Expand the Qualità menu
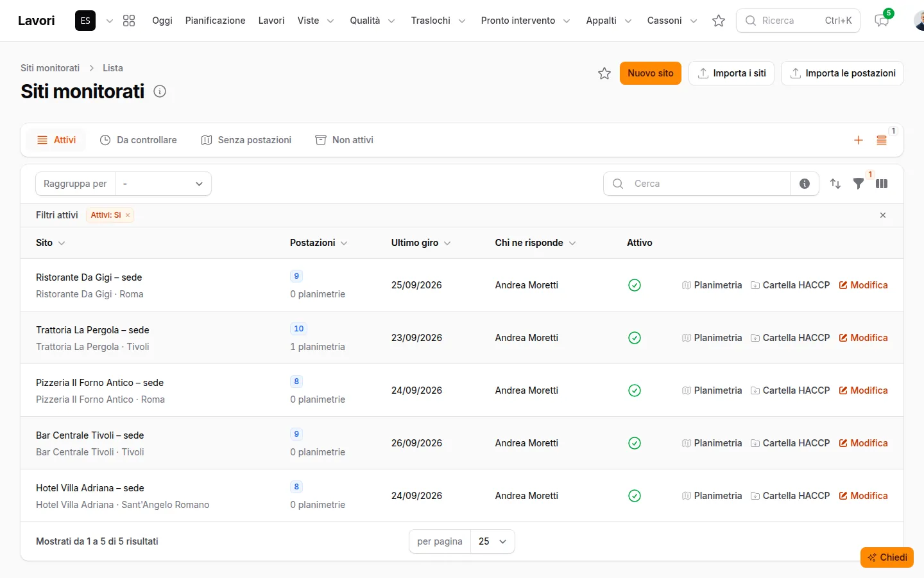Viewport: 924px width, 578px height. point(372,21)
